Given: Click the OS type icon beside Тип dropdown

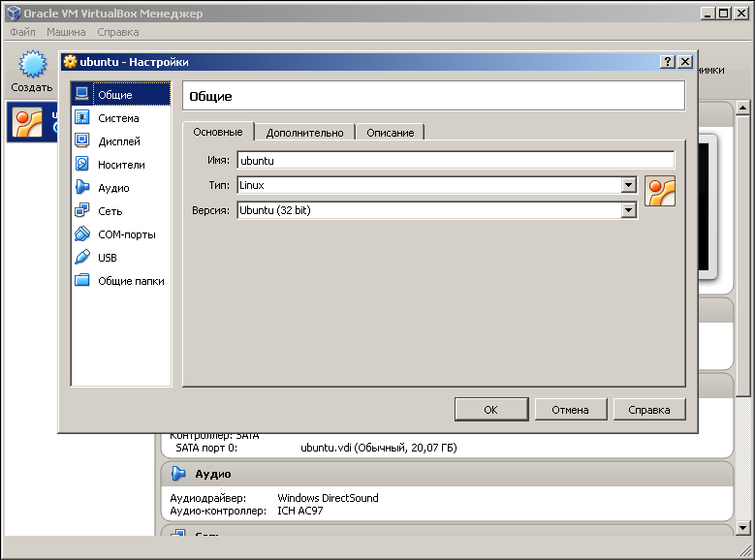Looking at the screenshot, I should click(x=660, y=191).
